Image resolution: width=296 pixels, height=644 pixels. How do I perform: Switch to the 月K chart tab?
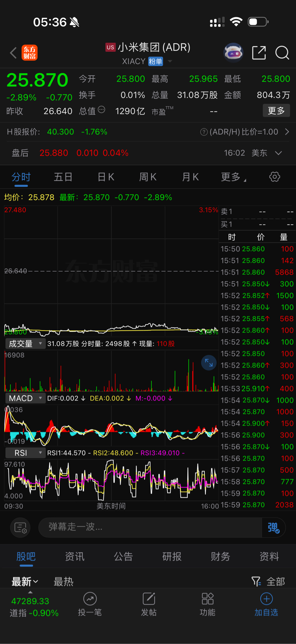[190, 177]
